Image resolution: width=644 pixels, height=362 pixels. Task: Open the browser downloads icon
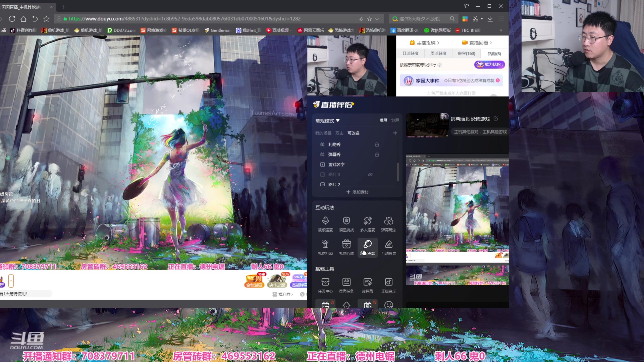coord(490,19)
